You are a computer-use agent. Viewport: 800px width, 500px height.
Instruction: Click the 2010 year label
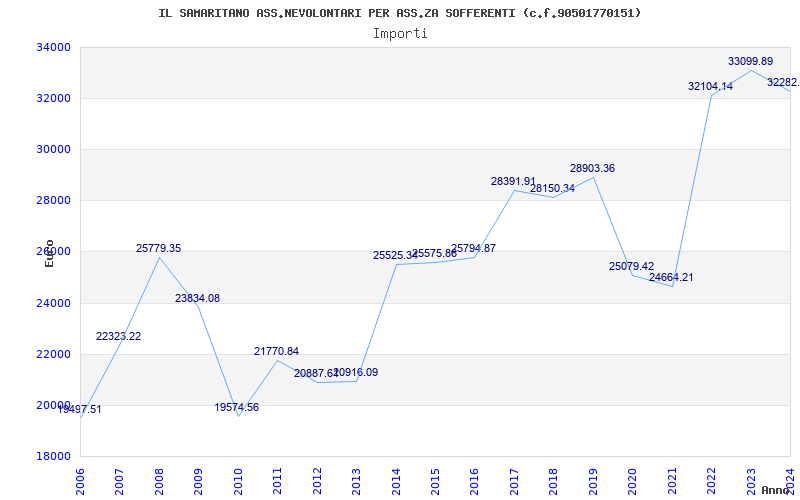(238, 482)
